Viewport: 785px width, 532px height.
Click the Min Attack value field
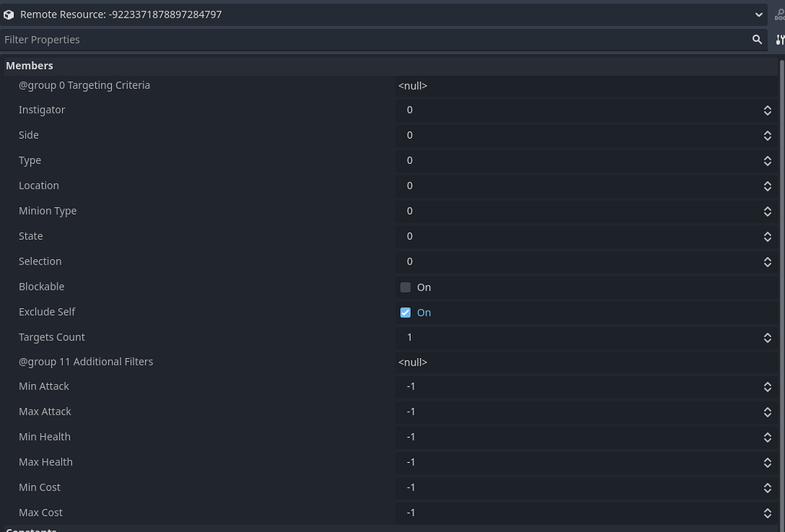(586, 386)
